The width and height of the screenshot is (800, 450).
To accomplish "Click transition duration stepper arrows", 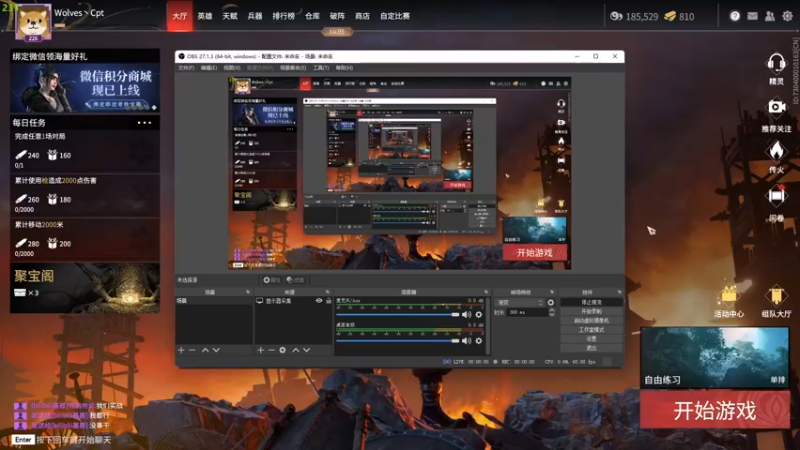I will click(x=551, y=312).
